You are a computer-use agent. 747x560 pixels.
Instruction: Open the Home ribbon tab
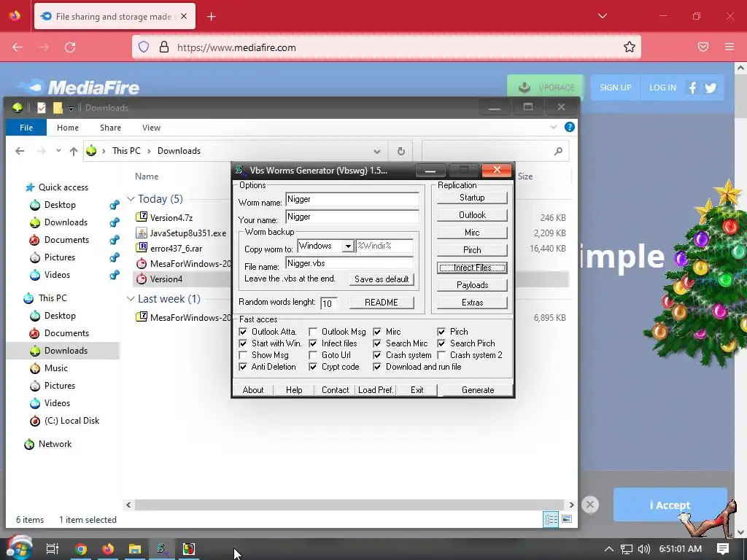[68, 128]
